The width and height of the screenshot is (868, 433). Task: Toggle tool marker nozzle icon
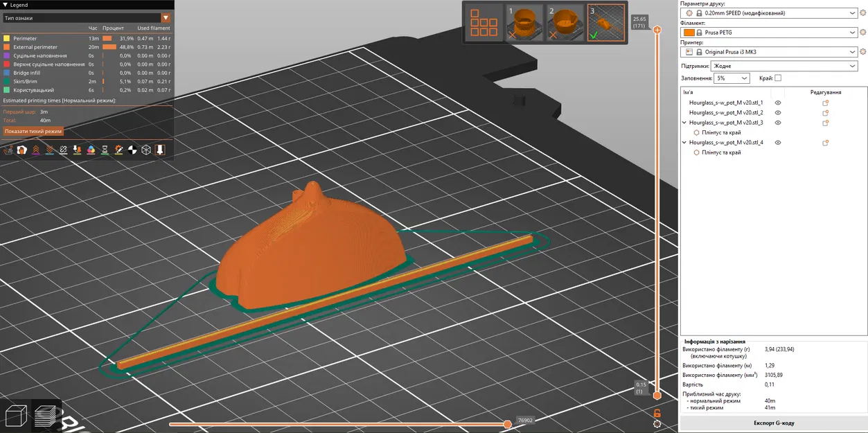pyautogui.click(x=160, y=150)
